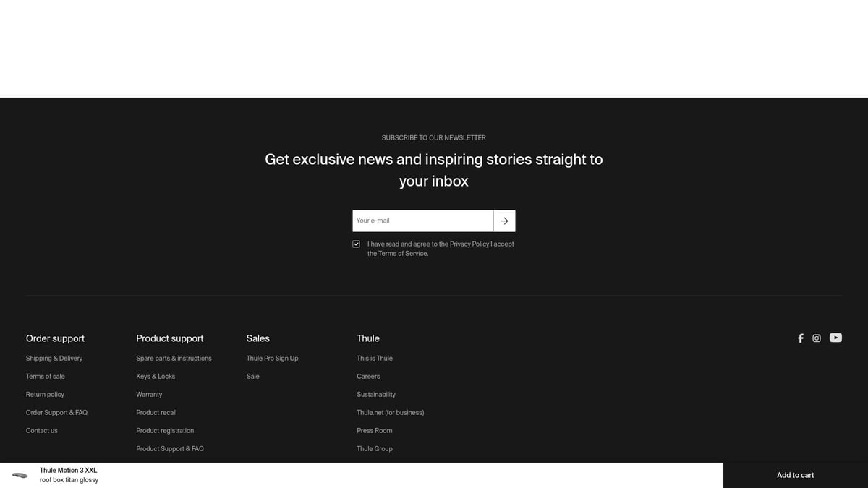Go to Shipping & Delivery page
The image size is (868, 488).
pos(54,359)
